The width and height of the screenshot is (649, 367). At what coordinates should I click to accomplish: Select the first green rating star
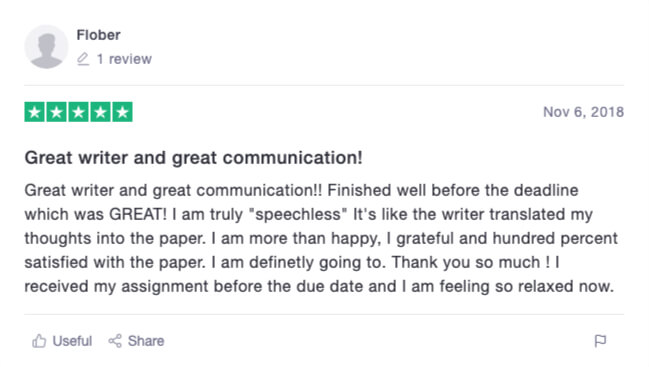coord(35,112)
